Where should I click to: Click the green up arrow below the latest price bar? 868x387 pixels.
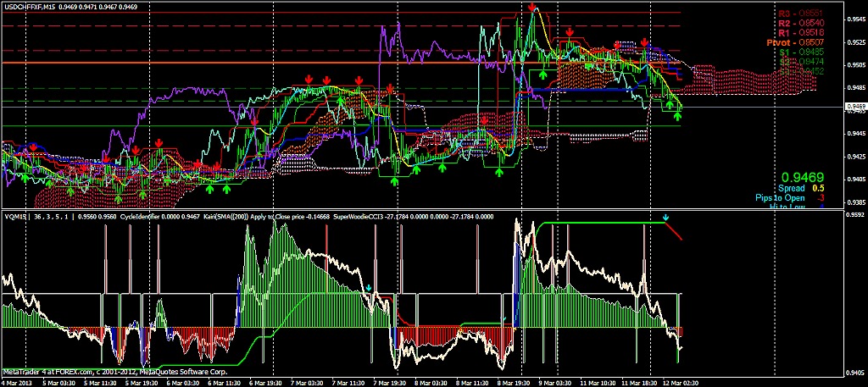(x=677, y=116)
